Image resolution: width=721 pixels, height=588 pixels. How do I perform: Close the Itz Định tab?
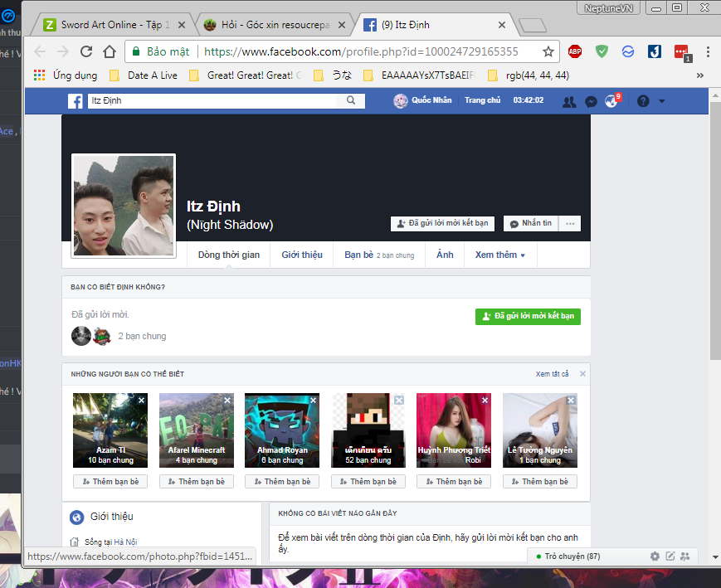tap(502, 25)
